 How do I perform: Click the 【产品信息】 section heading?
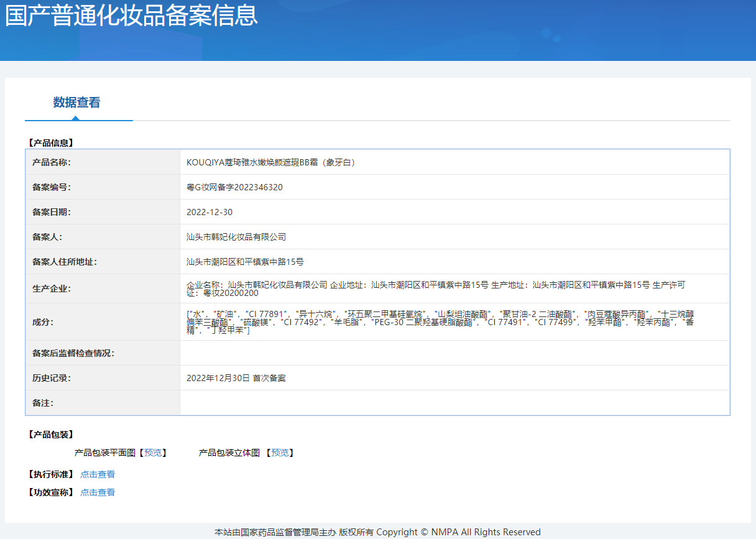pos(51,142)
